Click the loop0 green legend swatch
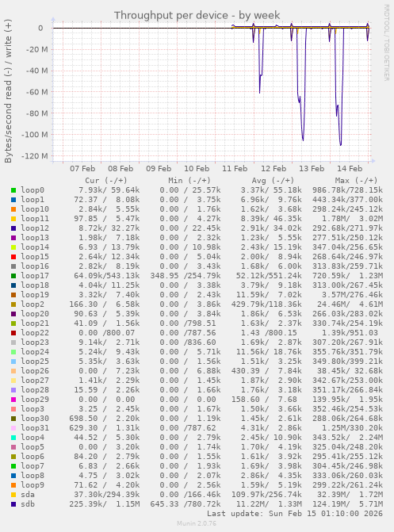This screenshot has height=532, width=394. pos(13,190)
